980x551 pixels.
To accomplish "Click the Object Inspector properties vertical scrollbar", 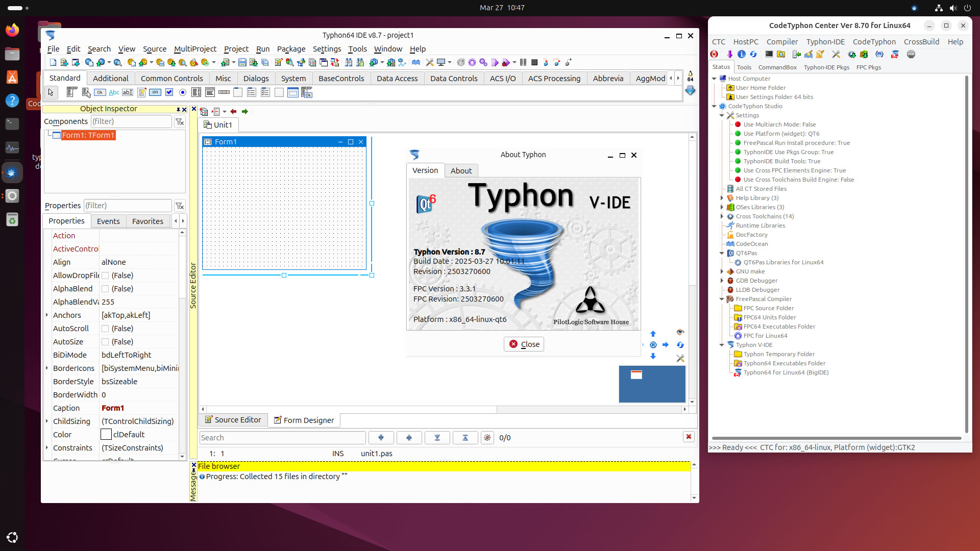I will 182,344.
